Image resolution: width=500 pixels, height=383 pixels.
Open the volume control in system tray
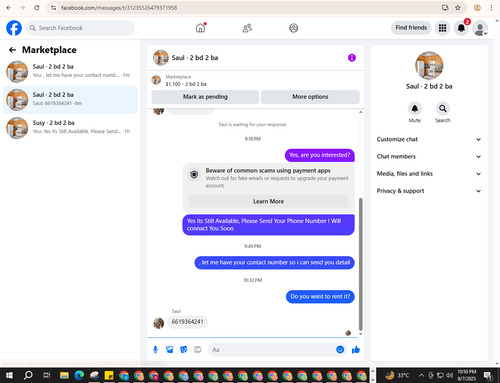click(449, 376)
